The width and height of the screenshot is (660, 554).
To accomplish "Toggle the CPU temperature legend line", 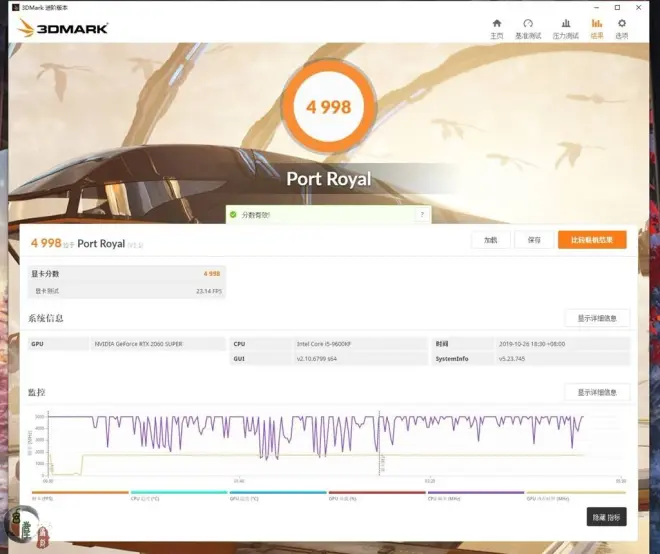I will point(179,493).
